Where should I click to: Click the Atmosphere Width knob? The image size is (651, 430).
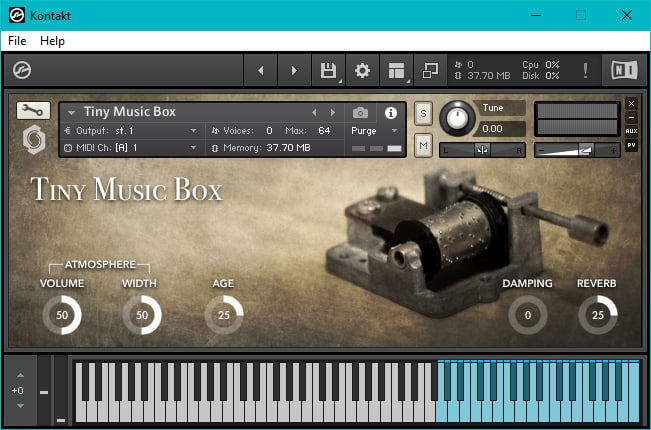142,315
